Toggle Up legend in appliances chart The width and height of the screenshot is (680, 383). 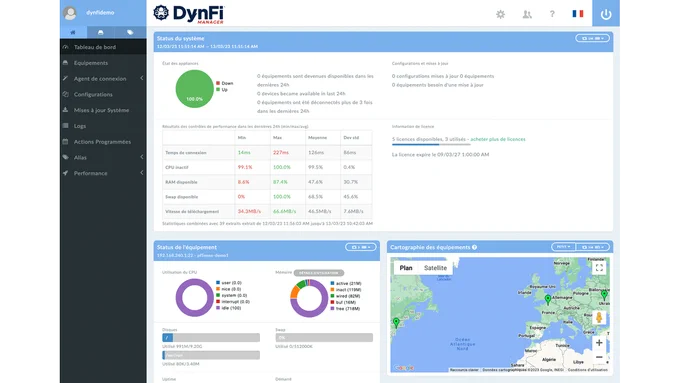[x=222, y=89]
